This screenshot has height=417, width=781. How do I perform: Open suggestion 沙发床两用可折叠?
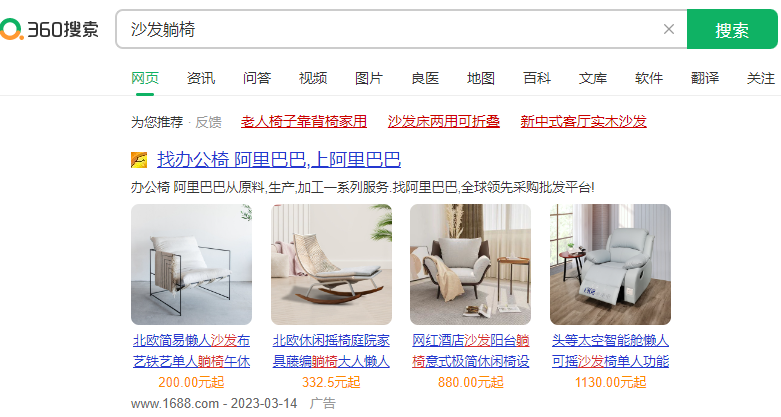click(x=443, y=121)
